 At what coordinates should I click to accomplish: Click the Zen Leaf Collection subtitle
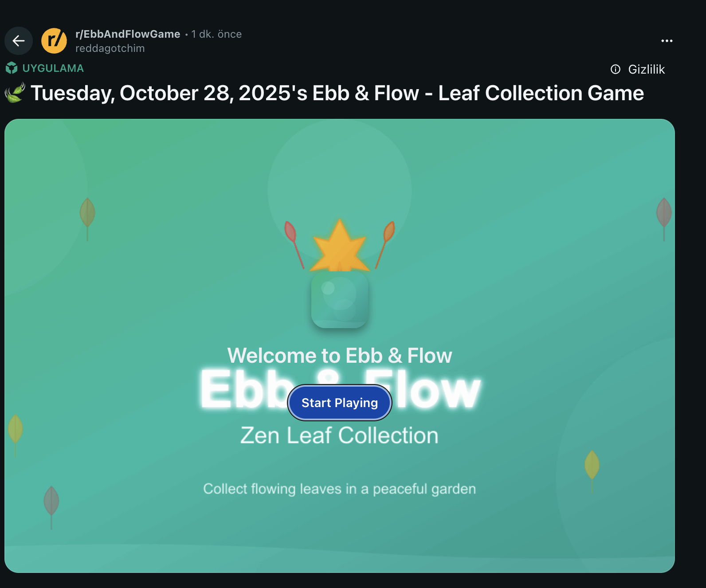340,435
